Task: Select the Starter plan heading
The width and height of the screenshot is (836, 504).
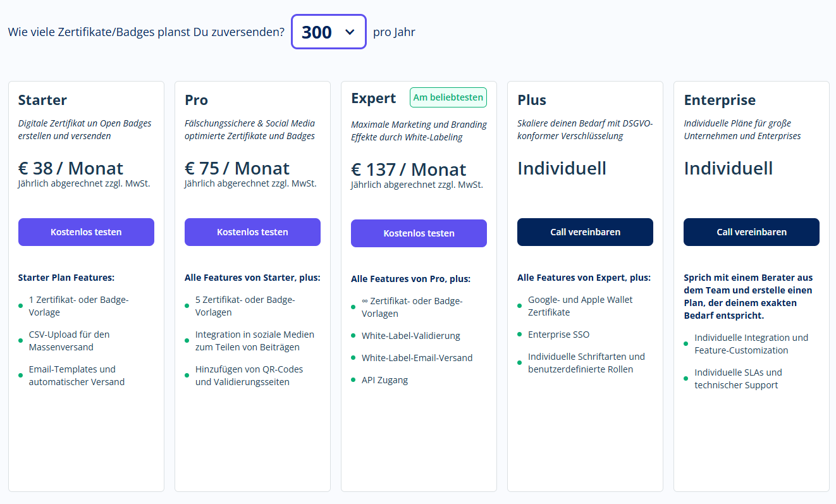Action: coord(42,100)
